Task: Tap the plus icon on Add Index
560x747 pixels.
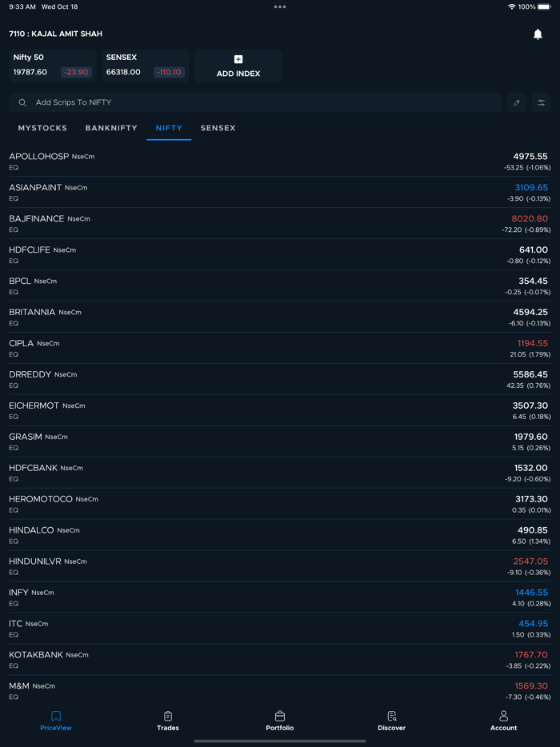Action: click(x=238, y=59)
